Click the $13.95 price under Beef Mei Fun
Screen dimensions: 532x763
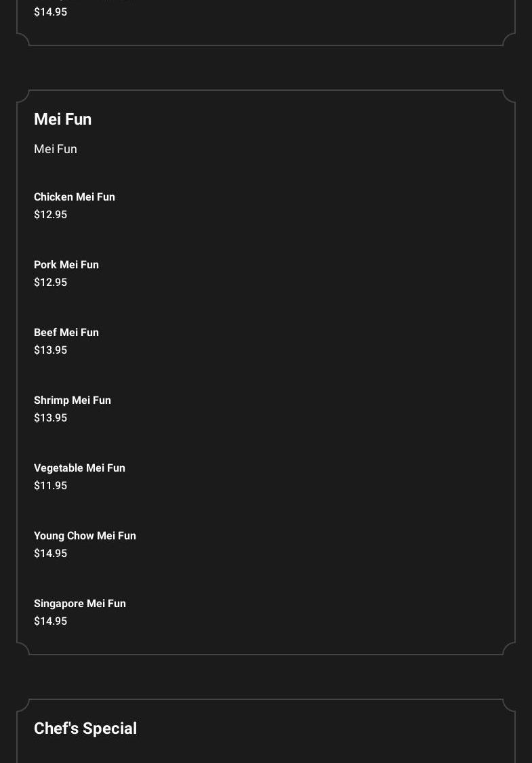click(50, 350)
